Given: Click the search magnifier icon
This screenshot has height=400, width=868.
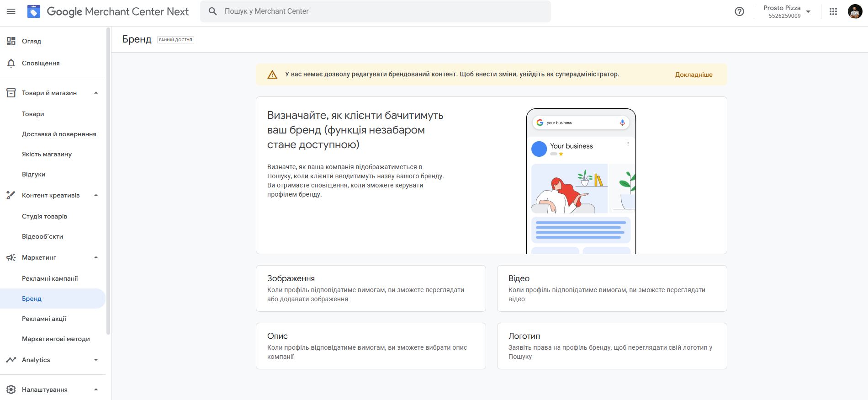Looking at the screenshot, I should (x=213, y=11).
